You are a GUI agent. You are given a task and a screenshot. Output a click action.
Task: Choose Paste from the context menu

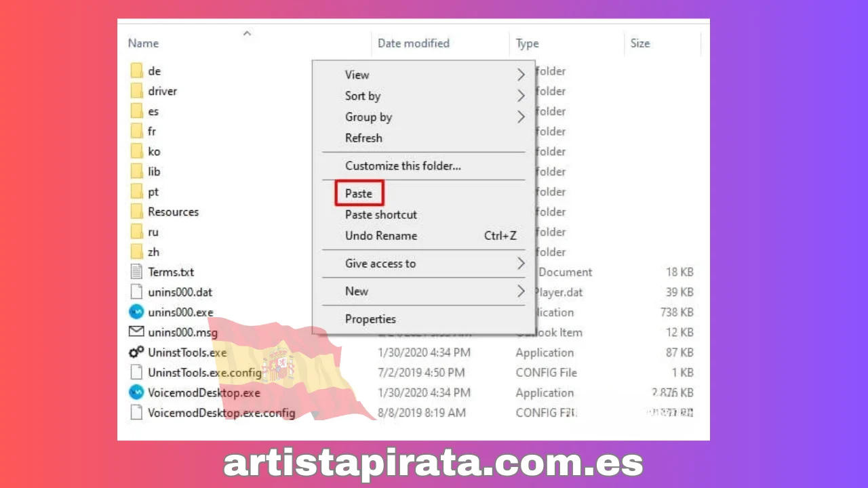pos(424,193)
